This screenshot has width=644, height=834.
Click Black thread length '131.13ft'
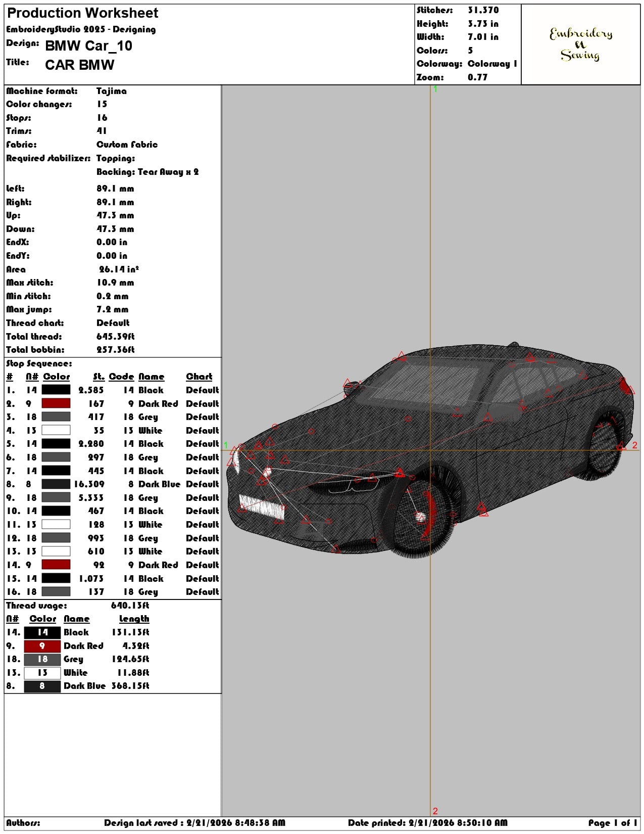point(130,632)
